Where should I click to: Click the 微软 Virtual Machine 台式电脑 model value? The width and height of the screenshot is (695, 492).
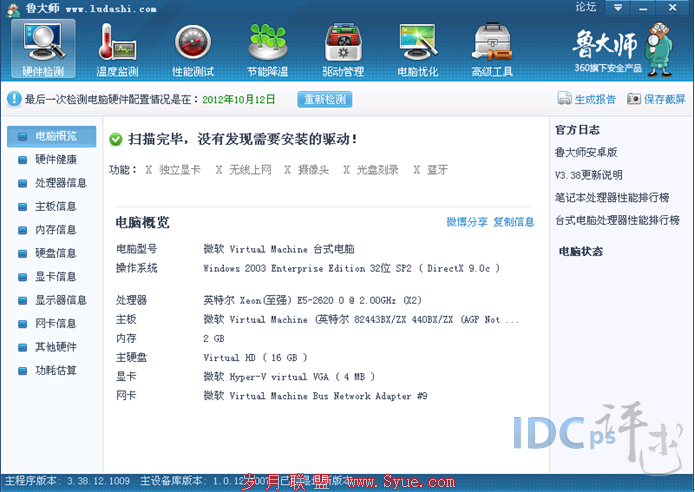coord(279,249)
